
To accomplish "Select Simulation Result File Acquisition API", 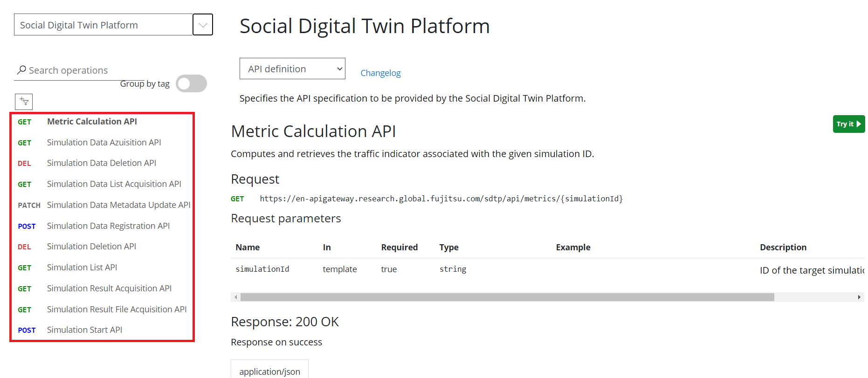I will pos(117,309).
